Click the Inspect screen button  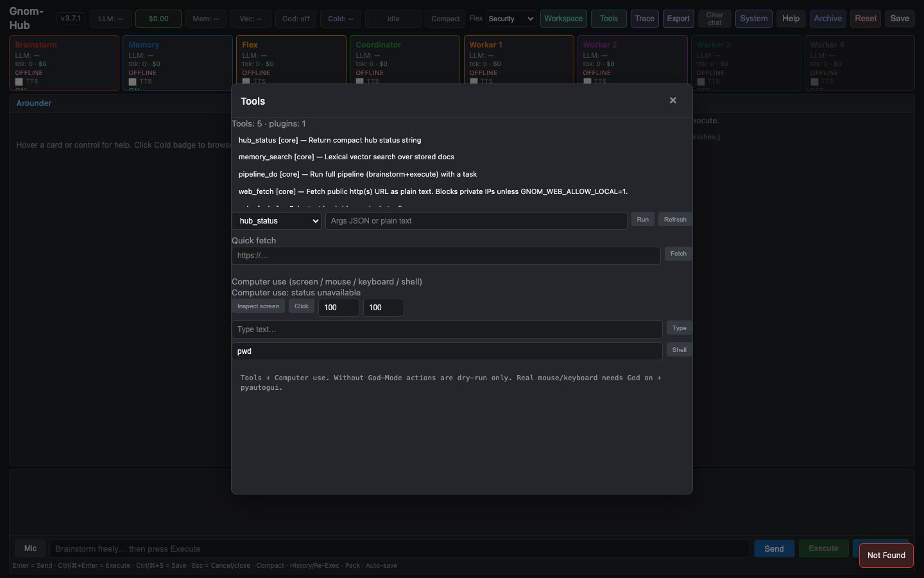point(258,306)
